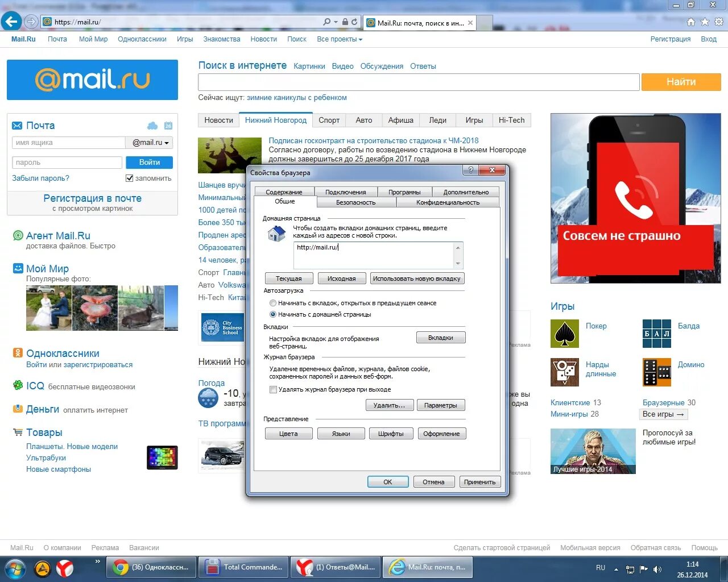Expand quick launch overflow chevron
728x582 pixels.
pos(97,562)
